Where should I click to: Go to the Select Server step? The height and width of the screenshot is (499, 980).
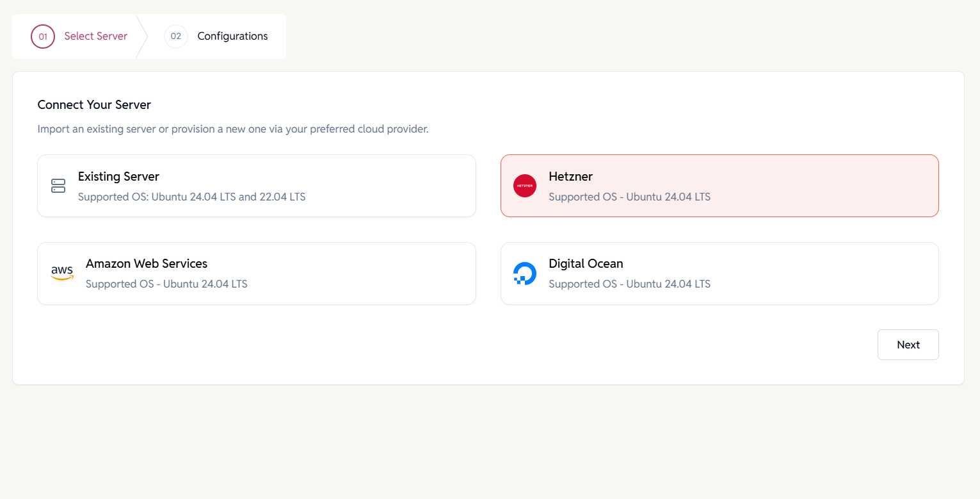coord(95,37)
